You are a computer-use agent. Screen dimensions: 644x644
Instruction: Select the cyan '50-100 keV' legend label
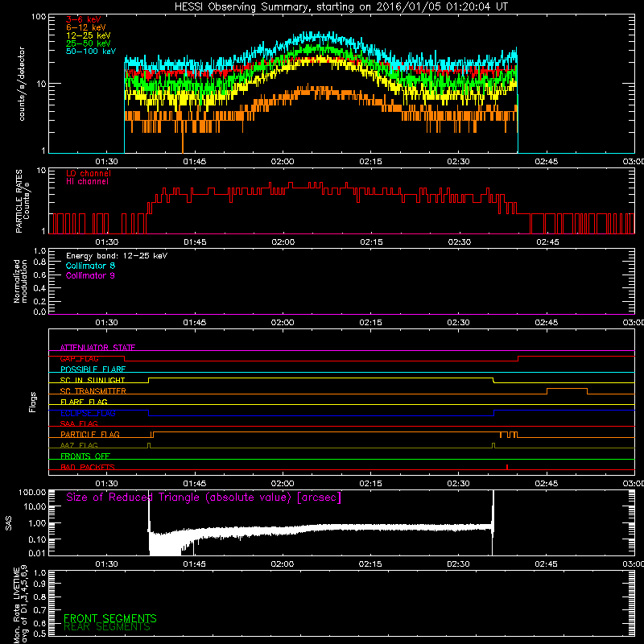point(91,52)
